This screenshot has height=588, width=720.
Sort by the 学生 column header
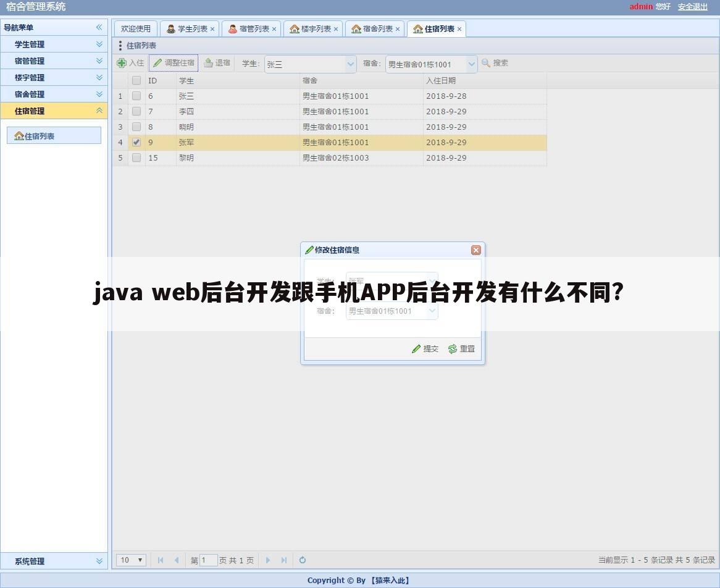tap(238, 80)
